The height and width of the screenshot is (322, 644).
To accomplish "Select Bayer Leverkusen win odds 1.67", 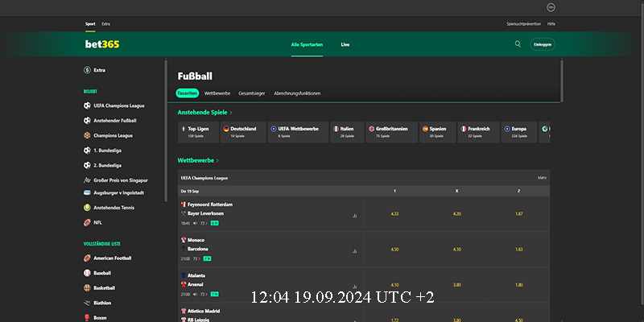I will click(518, 214).
